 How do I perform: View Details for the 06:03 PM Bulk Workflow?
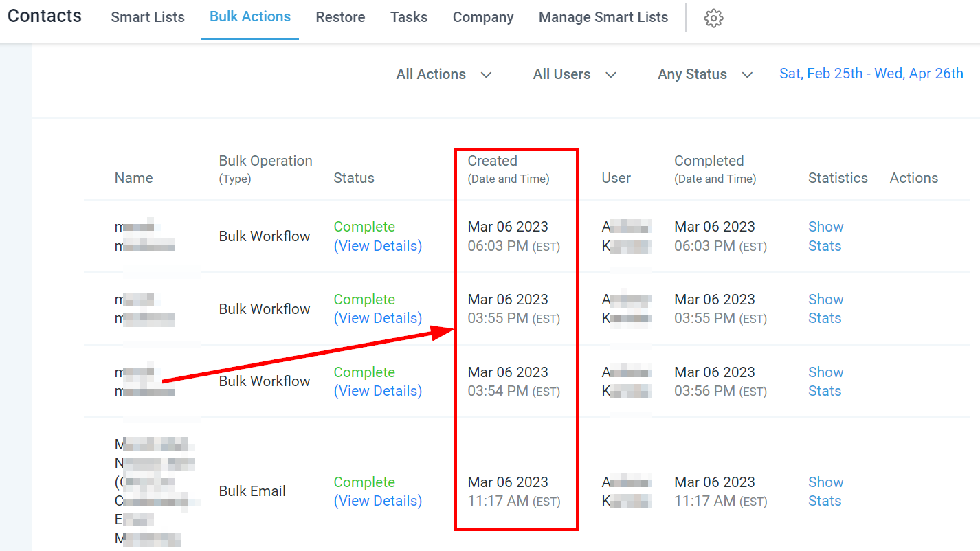pyautogui.click(x=378, y=246)
